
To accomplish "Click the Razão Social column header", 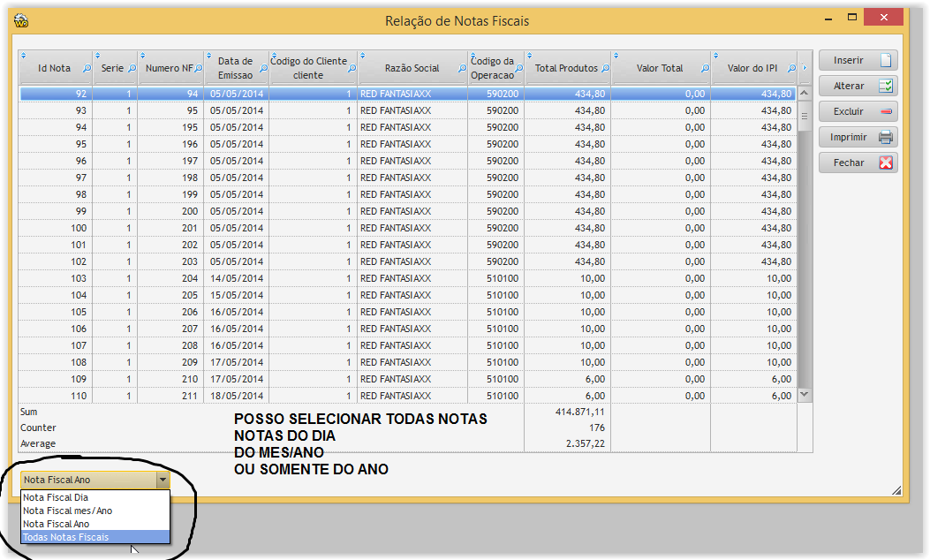I will [x=412, y=68].
